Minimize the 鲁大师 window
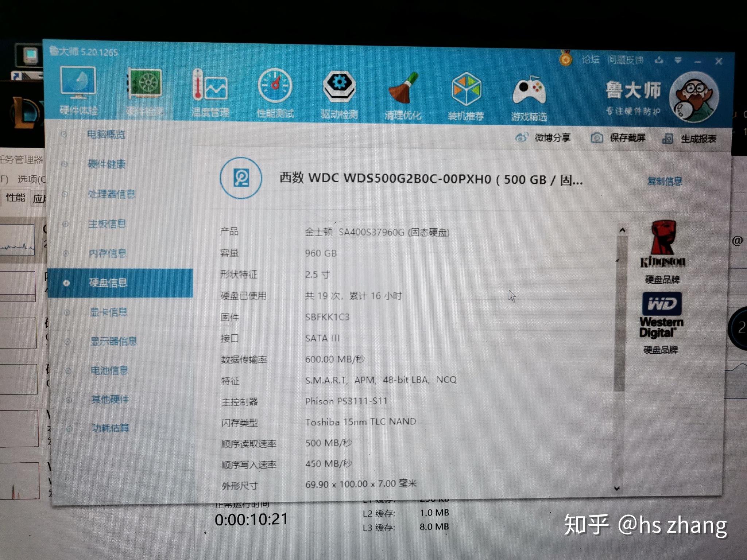This screenshot has height=560, width=747. (697, 61)
